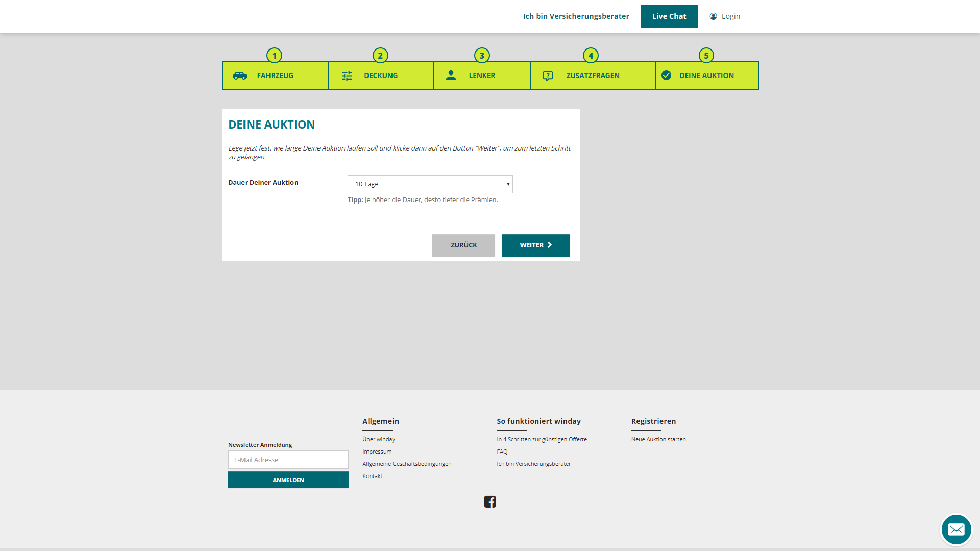
Task: Click the Anmelden newsletter button
Action: [288, 480]
